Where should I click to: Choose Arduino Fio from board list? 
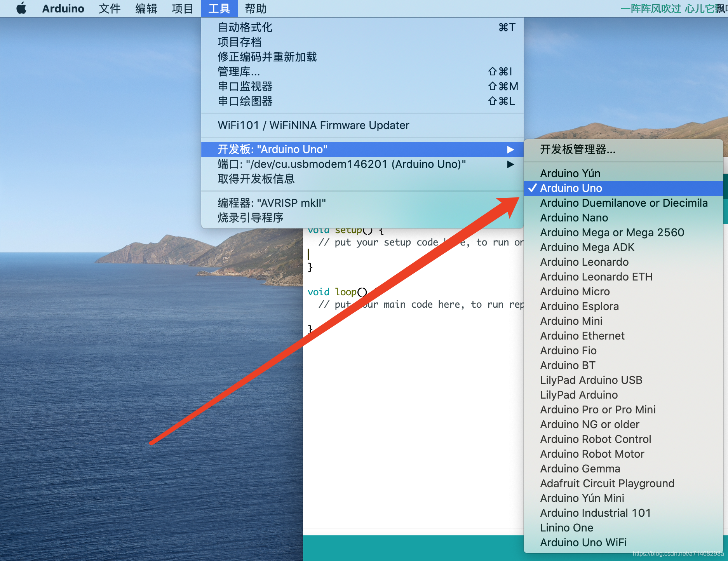tap(623, 350)
